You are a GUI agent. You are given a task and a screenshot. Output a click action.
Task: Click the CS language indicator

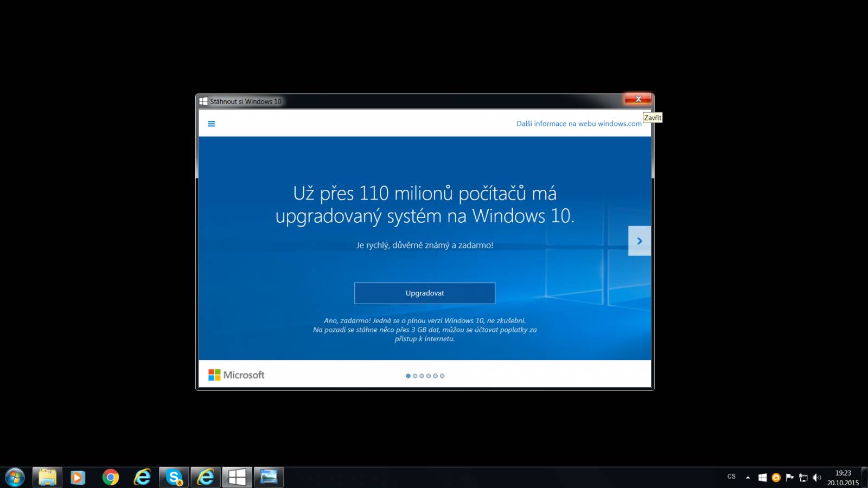731,477
